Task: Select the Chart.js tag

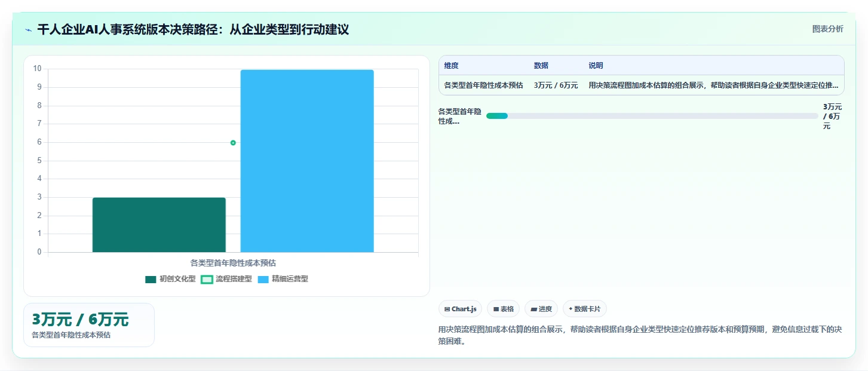Action: (x=461, y=309)
